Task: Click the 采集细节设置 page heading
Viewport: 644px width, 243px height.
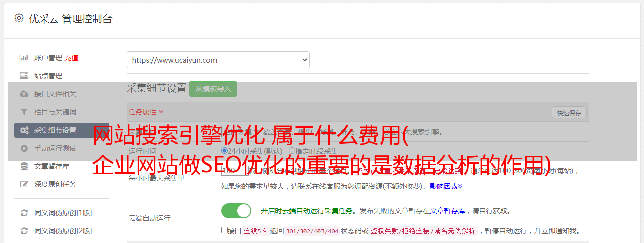Action: pyautogui.click(x=157, y=88)
